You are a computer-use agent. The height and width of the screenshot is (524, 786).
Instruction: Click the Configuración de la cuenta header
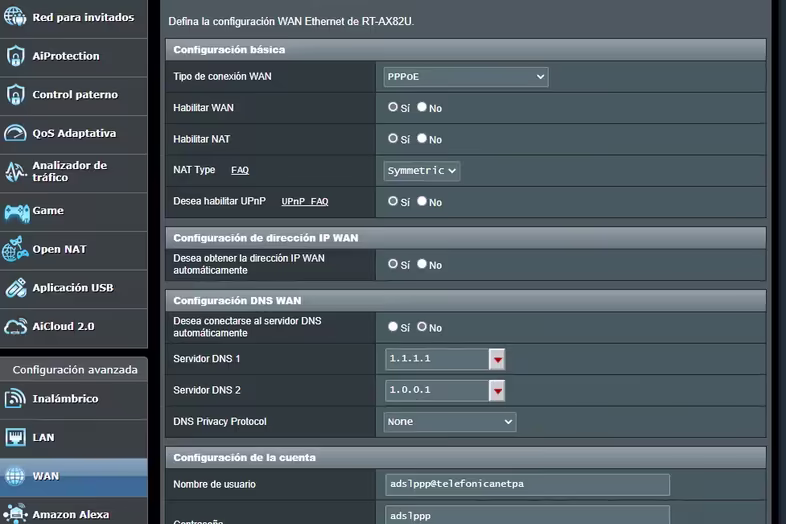click(x=466, y=457)
